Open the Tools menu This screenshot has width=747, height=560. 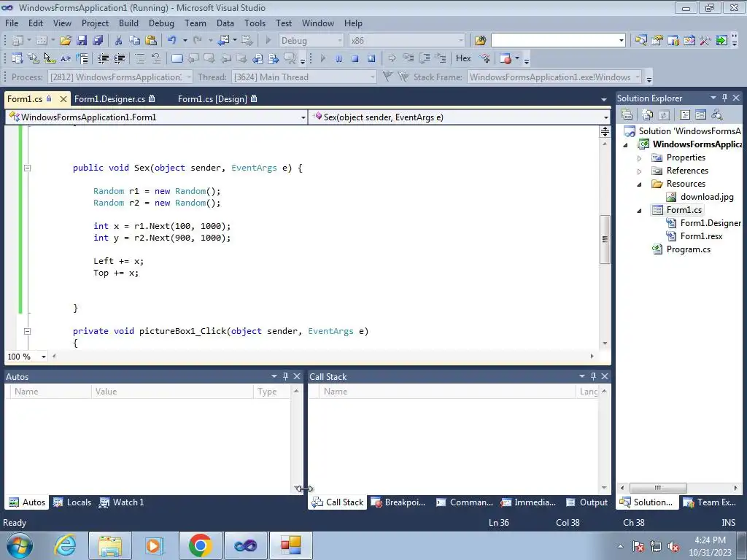point(255,23)
